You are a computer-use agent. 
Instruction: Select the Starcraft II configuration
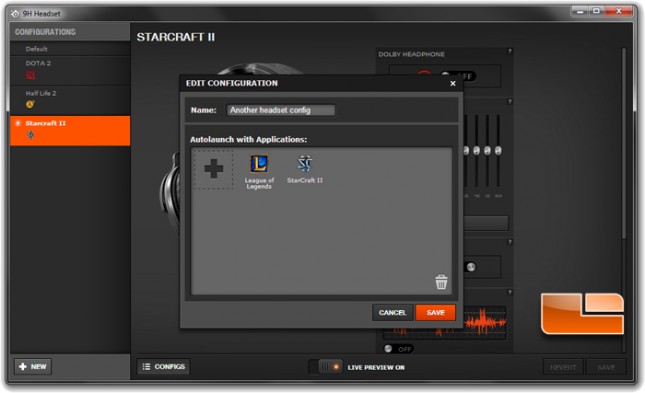(70, 130)
